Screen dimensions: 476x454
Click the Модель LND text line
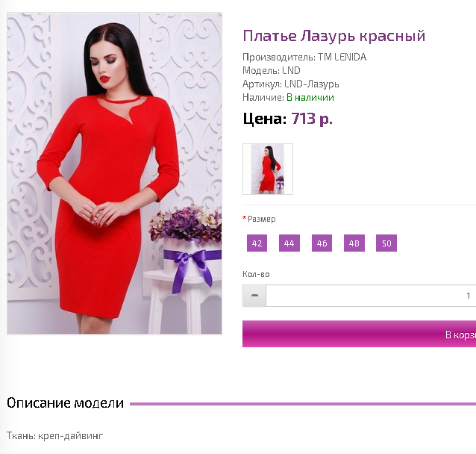click(272, 70)
